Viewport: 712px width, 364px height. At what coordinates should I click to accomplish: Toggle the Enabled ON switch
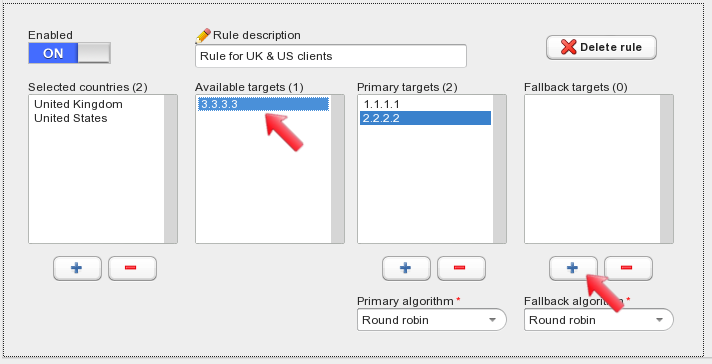pyautogui.click(x=69, y=53)
